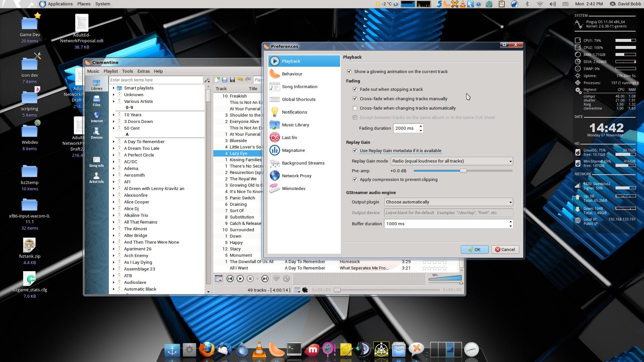644x362 pixels.
Task: Select Music Library preferences page
Action: tap(304, 125)
